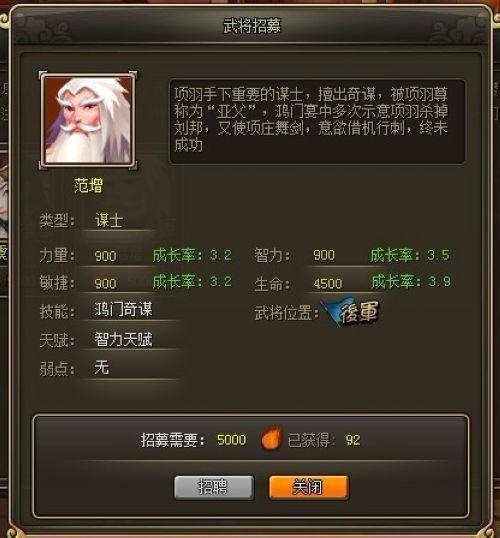
Task: Click the 招聘 recruit button
Action: 214,487
